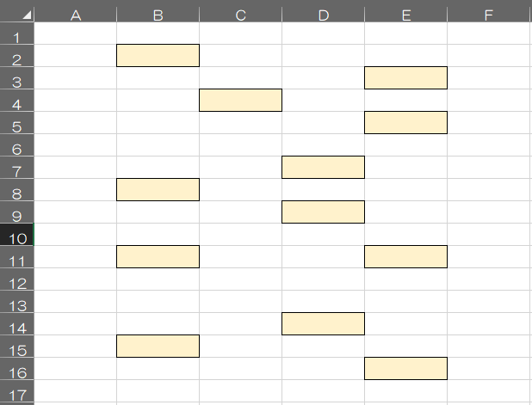The width and height of the screenshot is (532, 405).
Task: Select shaded cell E11
Action: 405,256
